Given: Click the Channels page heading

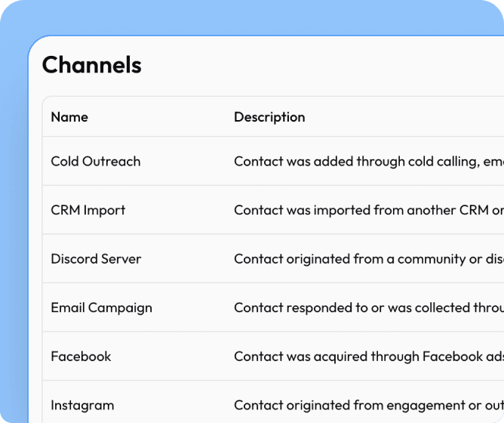Looking at the screenshot, I should point(91,65).
